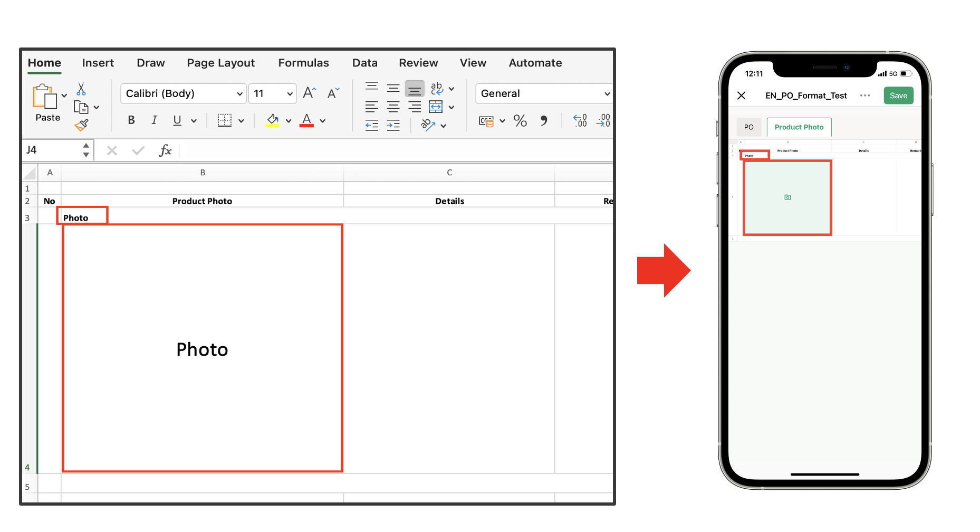980x532 pixels.
Task: Open the Page Layout ribbon tab
Action: (x=220, y=63)
